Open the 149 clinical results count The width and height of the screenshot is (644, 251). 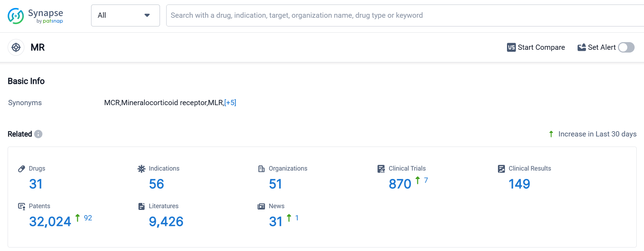[x=519, y=184]
